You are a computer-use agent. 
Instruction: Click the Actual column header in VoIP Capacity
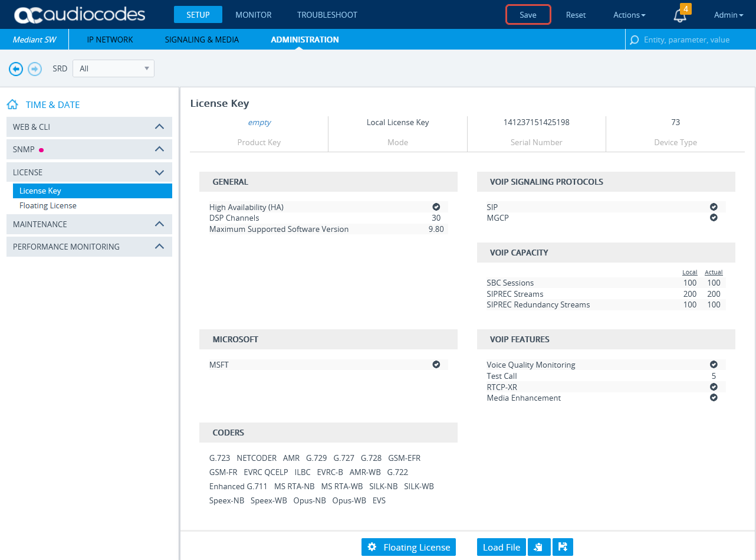point(714,272)
